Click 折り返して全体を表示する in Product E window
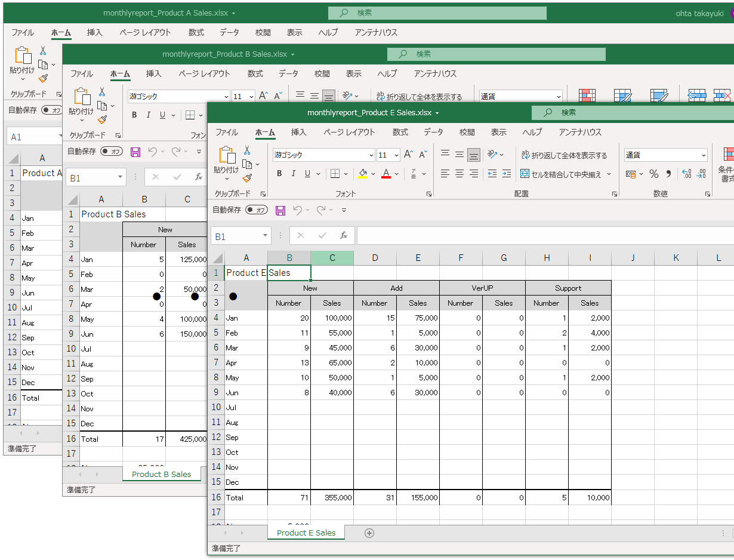The height and width of the screenshot is (560, 734). (564, 155)
